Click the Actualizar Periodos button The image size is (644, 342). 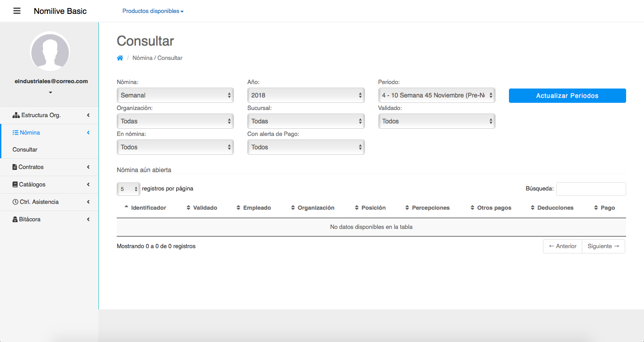click(567, 96)
